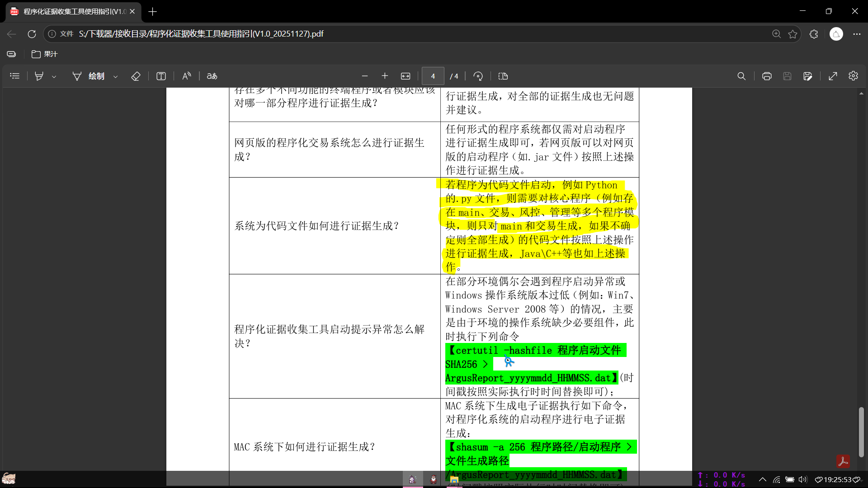Select the 程序化证据收集工具使用指引 tab
Screen dimensions: 868x488
pyautogui.click(x=74, y=12)
